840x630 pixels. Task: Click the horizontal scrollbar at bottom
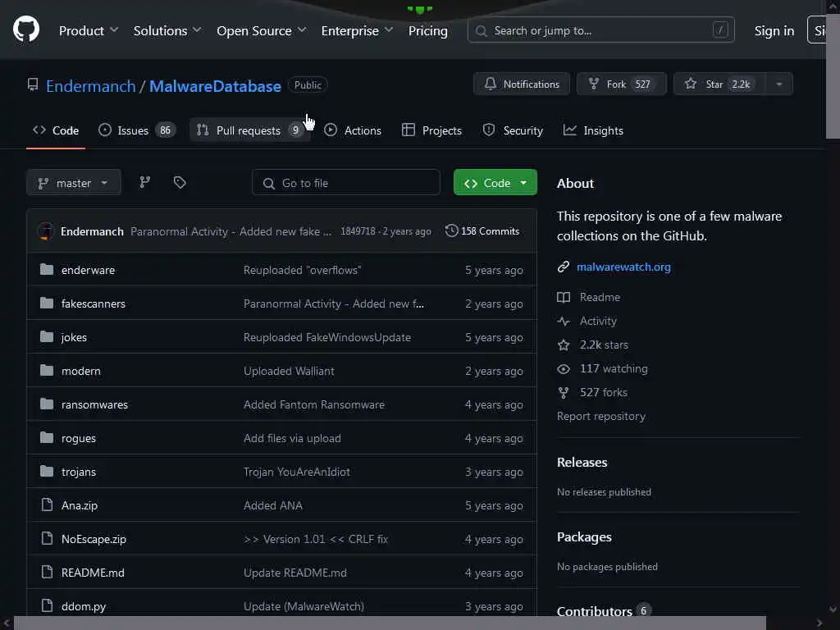click(390, 623)
